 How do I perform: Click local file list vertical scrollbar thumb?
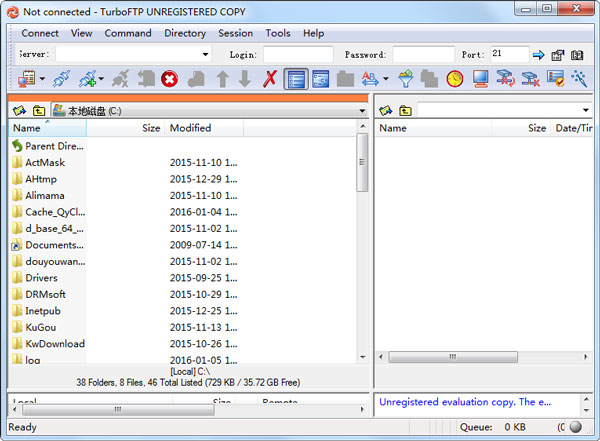(362, 162)
